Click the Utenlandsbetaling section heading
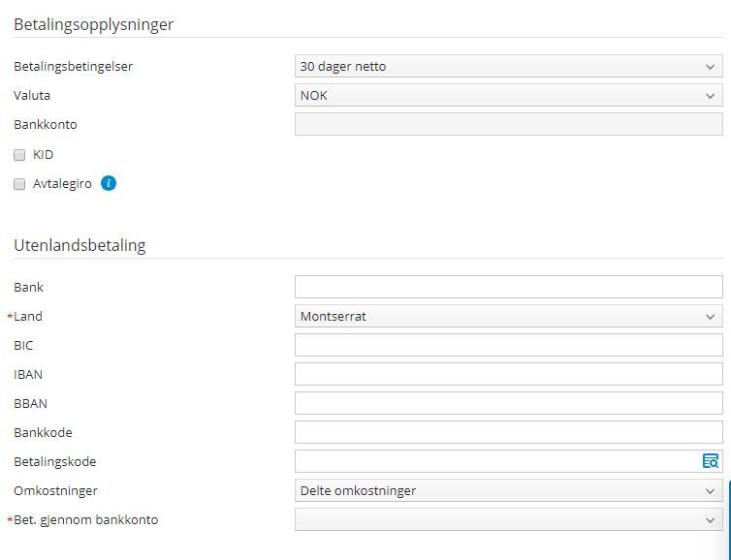This screenshot has height=560, width=731. 79,245
